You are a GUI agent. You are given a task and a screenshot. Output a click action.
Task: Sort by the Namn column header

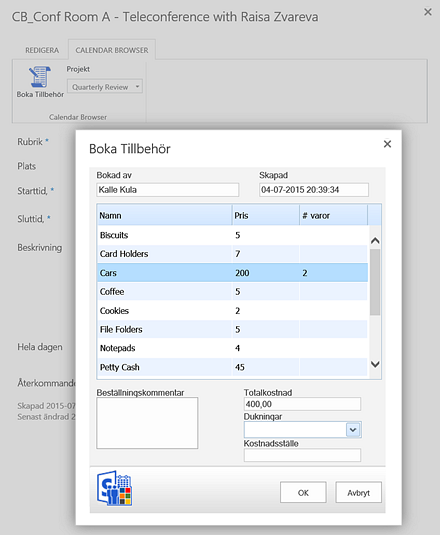click(x=164, y=215)
